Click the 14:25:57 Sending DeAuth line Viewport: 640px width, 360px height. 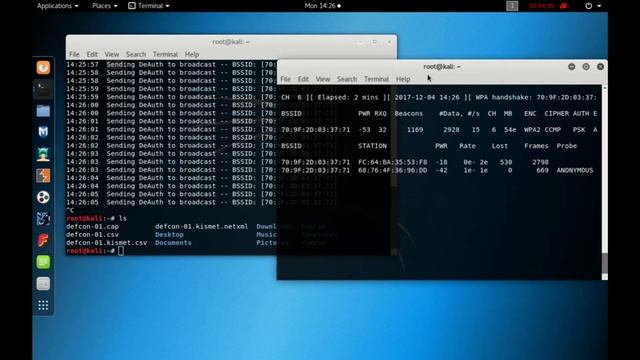(x=171, y=64)
